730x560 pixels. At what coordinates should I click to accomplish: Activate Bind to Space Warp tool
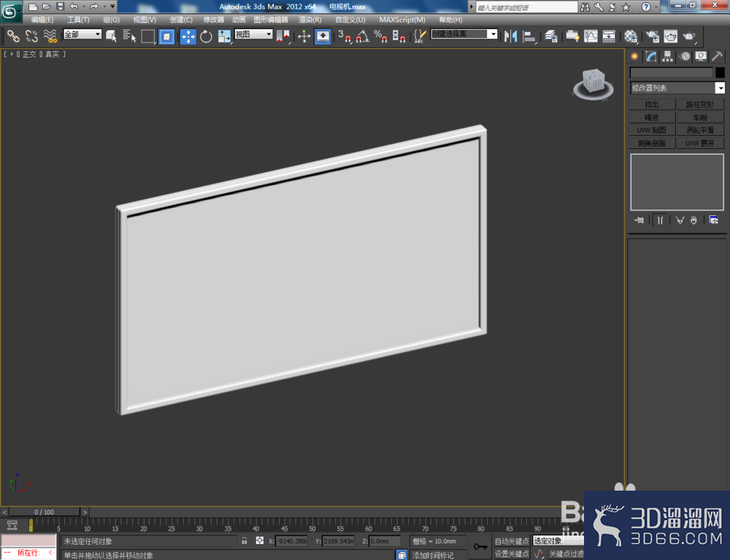click(50, 37)
